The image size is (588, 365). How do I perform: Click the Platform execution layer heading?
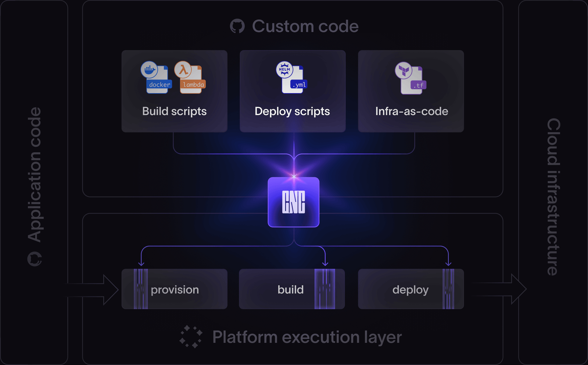click(307, 336)
